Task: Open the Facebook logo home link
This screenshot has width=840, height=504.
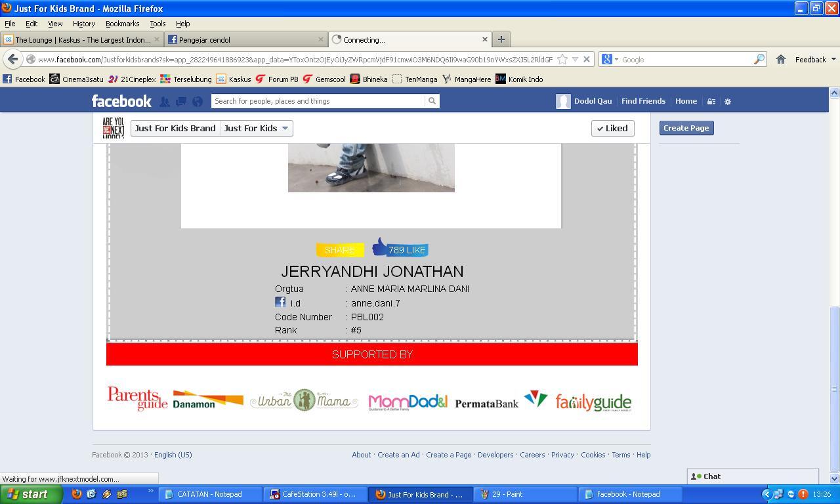Action: [121, 101]
